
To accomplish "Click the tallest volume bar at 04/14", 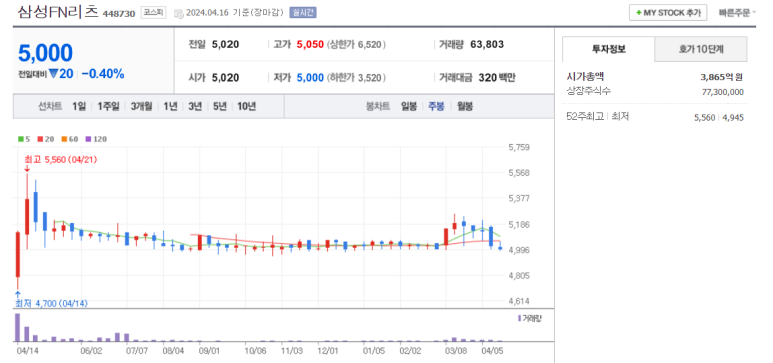I will click(x=18, y=327).
